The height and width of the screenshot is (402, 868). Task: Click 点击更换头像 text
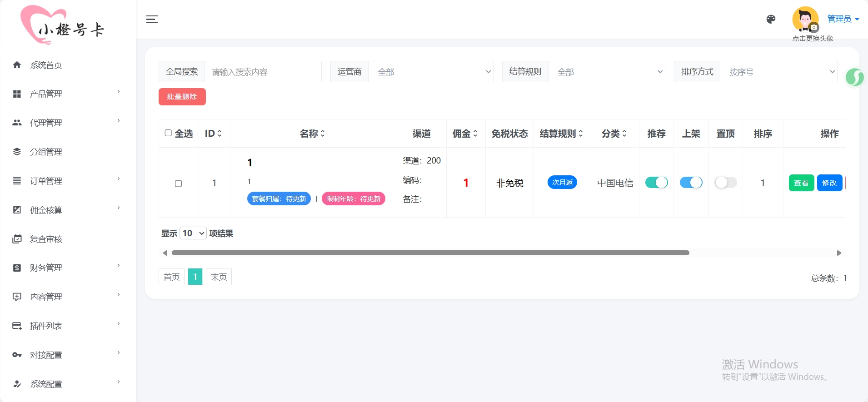pyautogui.click(x=813, y=39)
